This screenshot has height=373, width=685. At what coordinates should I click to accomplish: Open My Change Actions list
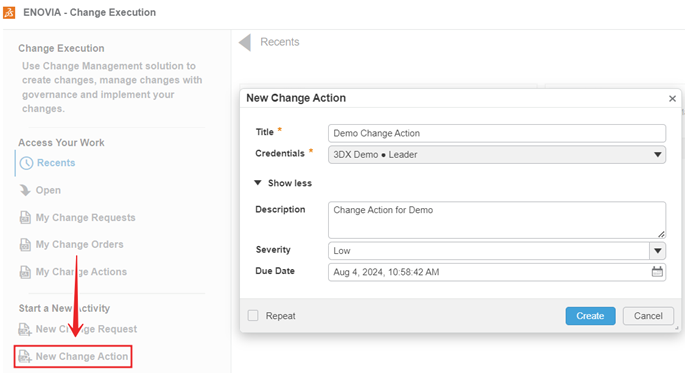(x=81, y=272)
